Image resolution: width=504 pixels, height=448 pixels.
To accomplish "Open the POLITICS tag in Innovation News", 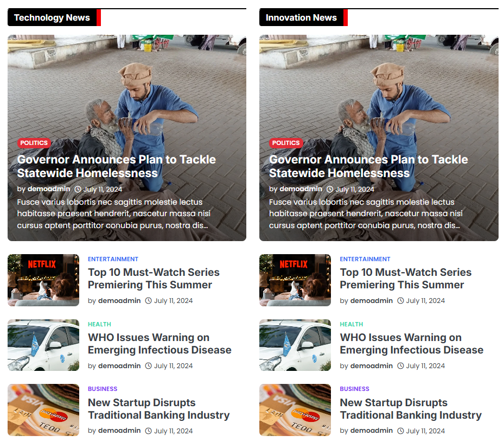I will pos(286,143).
